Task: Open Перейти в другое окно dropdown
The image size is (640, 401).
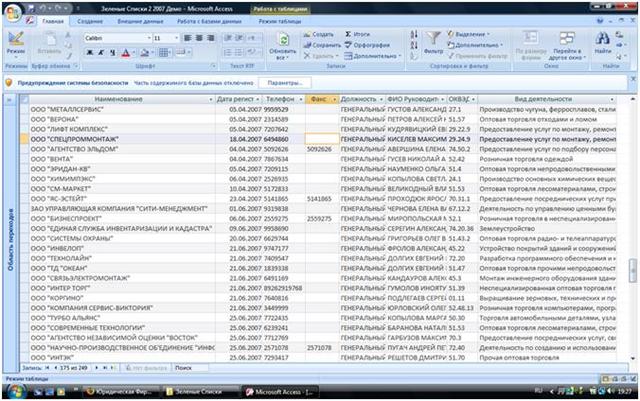Action: pos(567,45)
